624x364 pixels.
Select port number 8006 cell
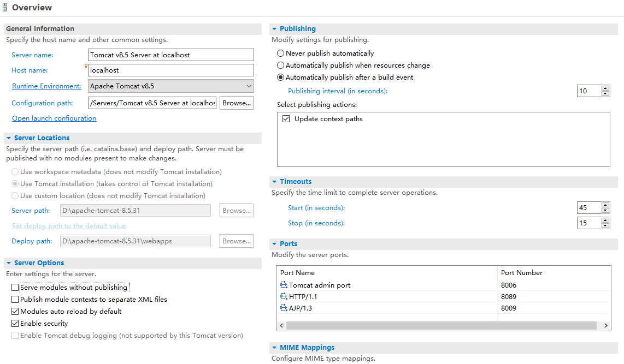coord(509,285)
